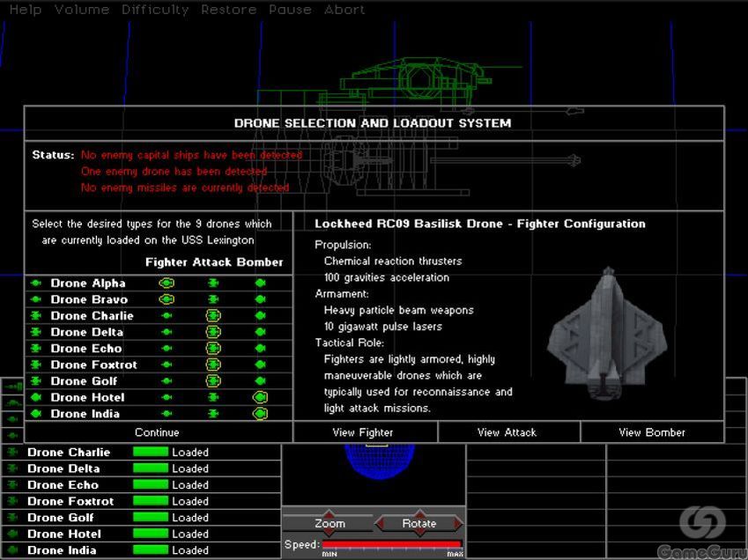Select Drone Delta in background status list

coord(63,468)
